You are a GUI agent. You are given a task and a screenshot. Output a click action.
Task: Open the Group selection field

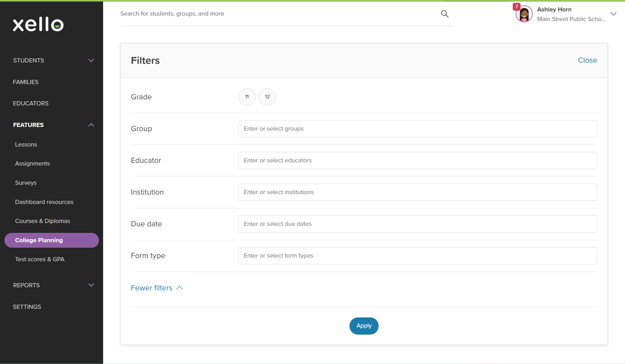[417, 129]
